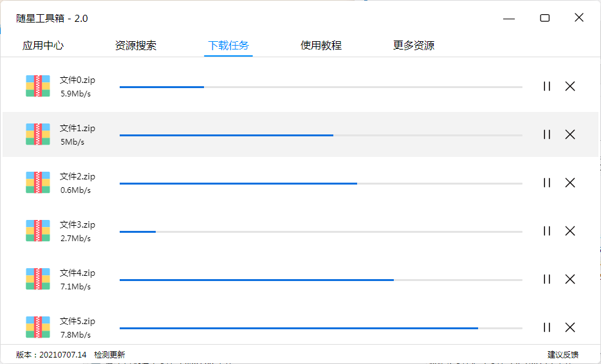This screenshot has width=601, height=364.
Task: Cancel the 文件0.zip download
Action: (570, 86)
